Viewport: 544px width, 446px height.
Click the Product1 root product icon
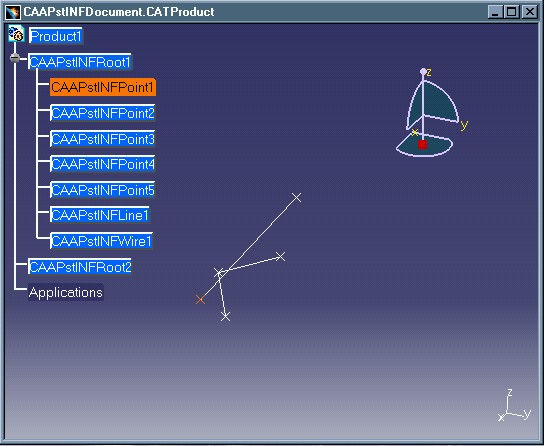click(16, 34)
